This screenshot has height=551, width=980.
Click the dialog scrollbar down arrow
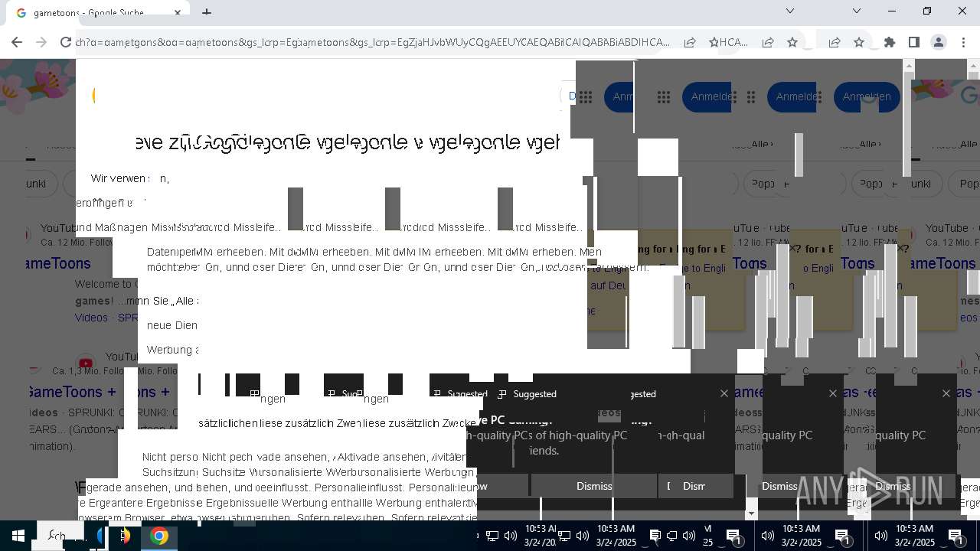(752, 514)
